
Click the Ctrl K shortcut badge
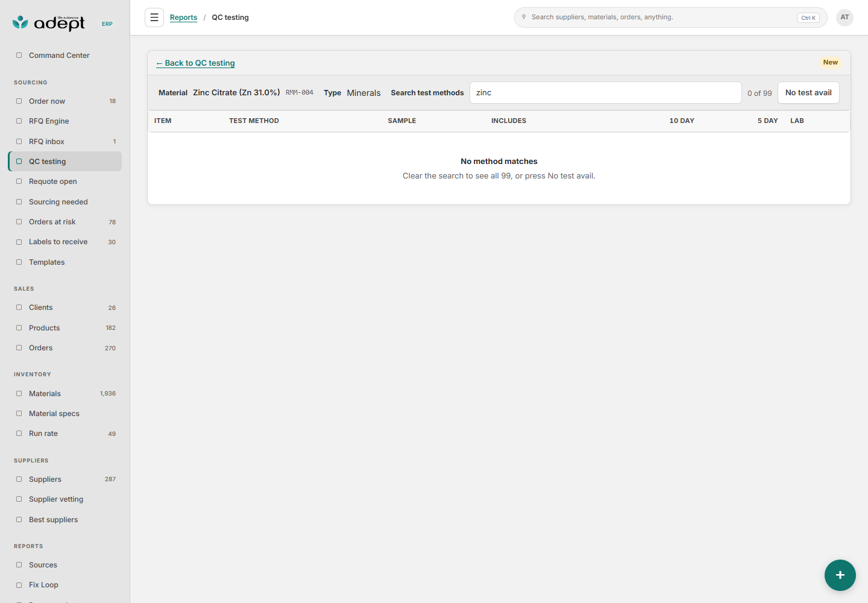point(808,17)
